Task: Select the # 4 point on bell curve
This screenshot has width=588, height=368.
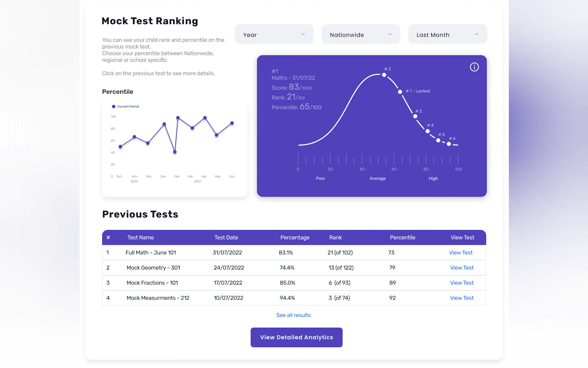Action: tap(428, 131)
